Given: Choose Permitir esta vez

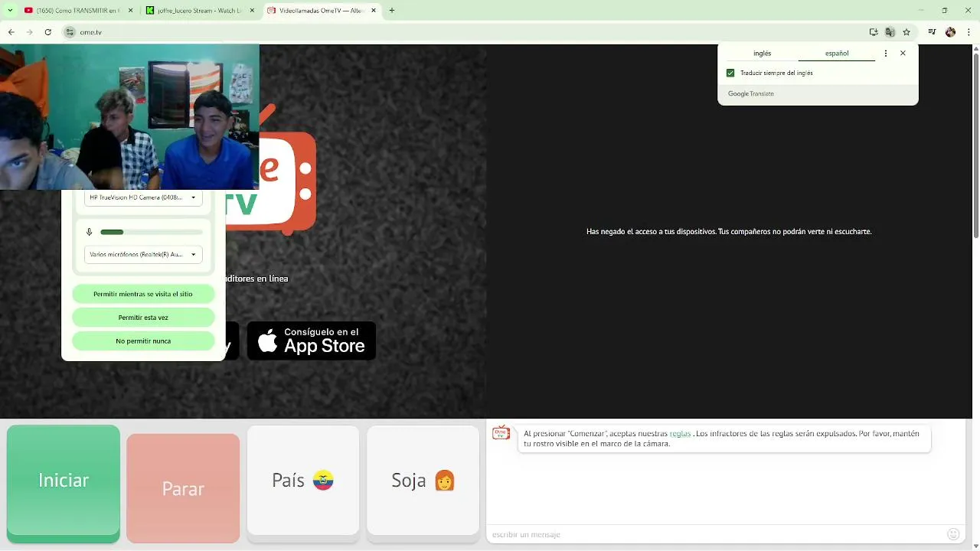Looking at the screenshot, I should 143,318.
